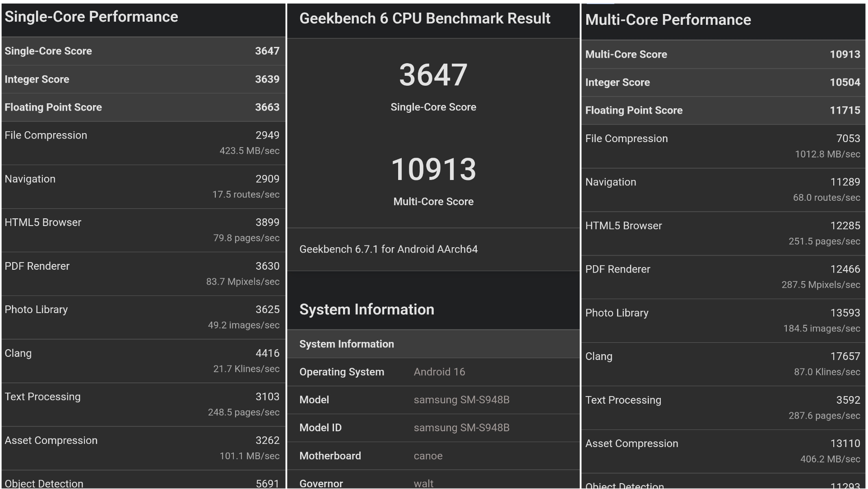Click the multi-core HTML5 Browser score 12285

point(845,226)
